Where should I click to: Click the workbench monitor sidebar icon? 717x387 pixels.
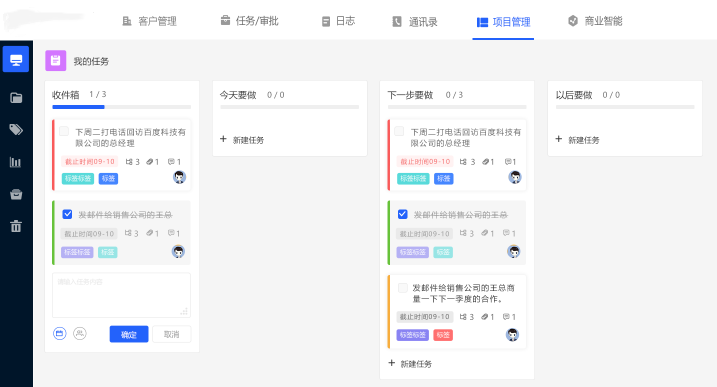pos(16,59)
